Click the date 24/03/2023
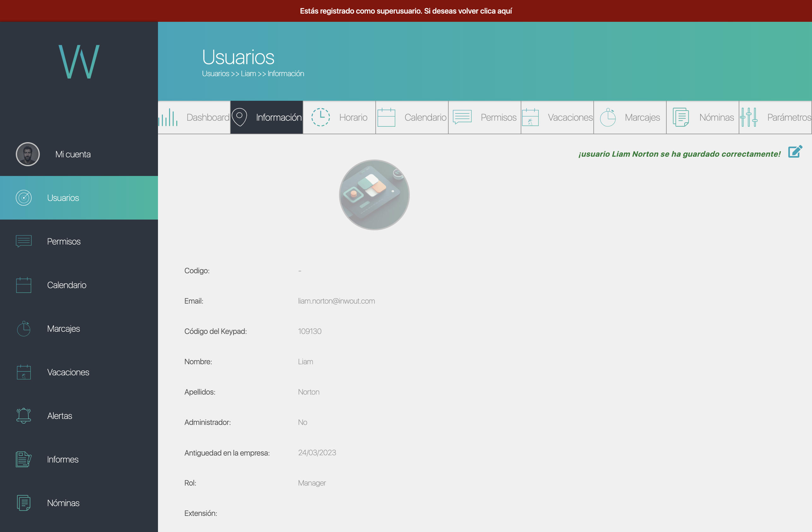Image resolution: width=812 pixels, height=532 pixels. tap(317, 452)
